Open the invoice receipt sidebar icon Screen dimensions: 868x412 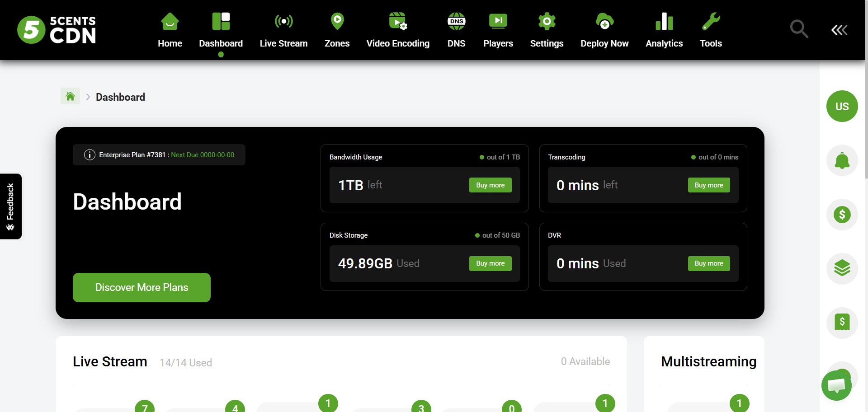coord(842,323)
